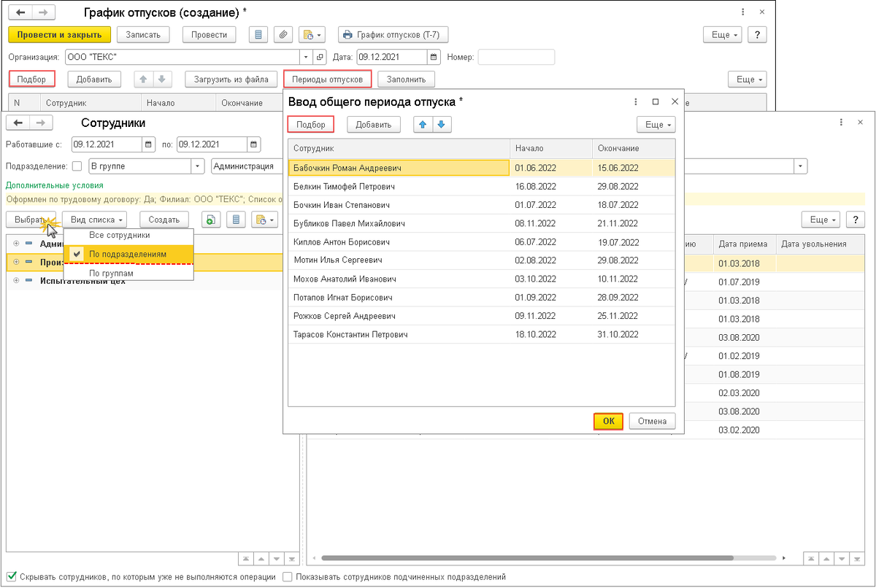Click the back arrow in Сотрудники window
The image size is (876, 588).
pyautogui.click(x=18, y=123)
